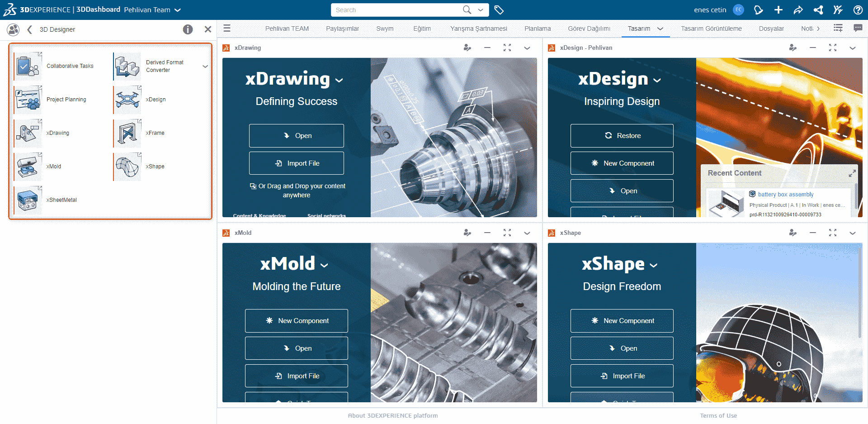
Task: Switch to the Paylaşımlar tab
Action: coord(343,29)
